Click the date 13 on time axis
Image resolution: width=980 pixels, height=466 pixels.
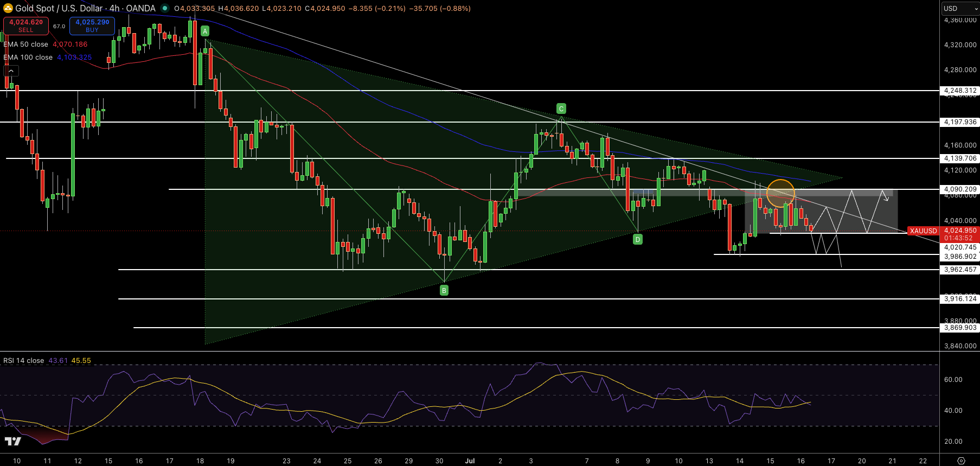point(709,461)
